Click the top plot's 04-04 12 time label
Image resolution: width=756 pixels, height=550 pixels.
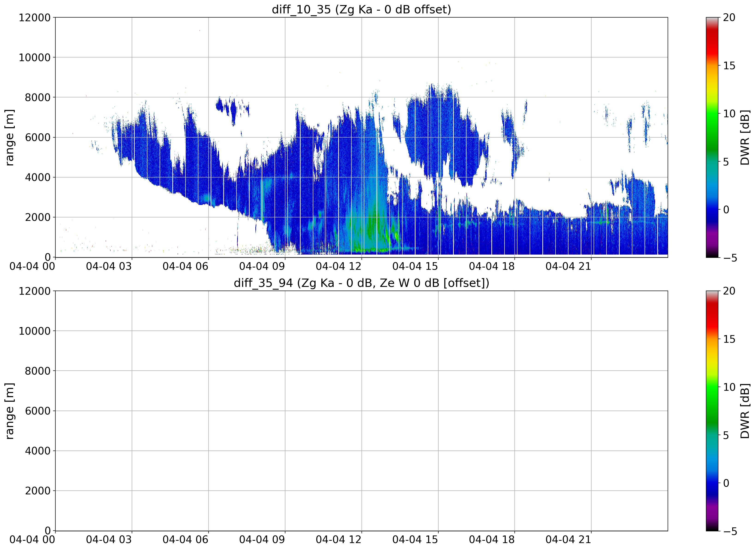click(x=338, y=266)
